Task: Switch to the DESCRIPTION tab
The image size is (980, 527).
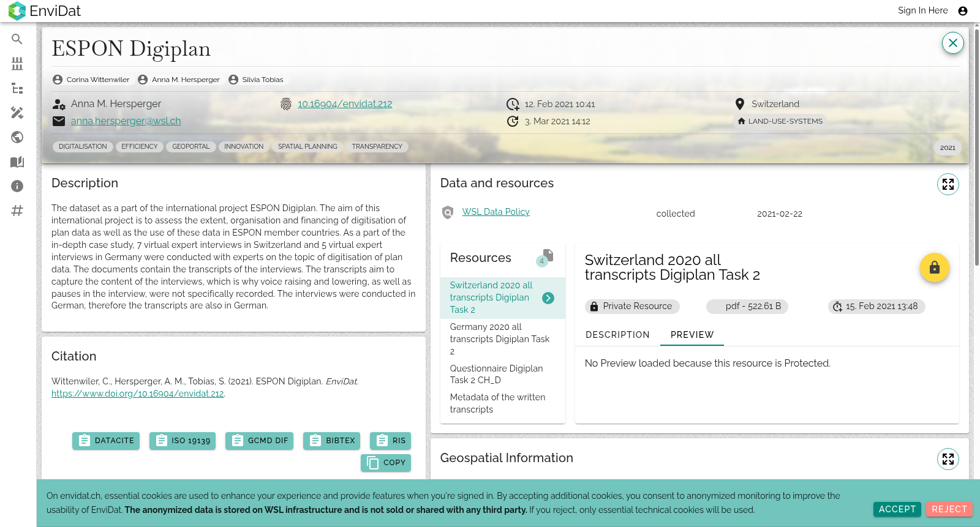Action: click(x=617, y=335)
